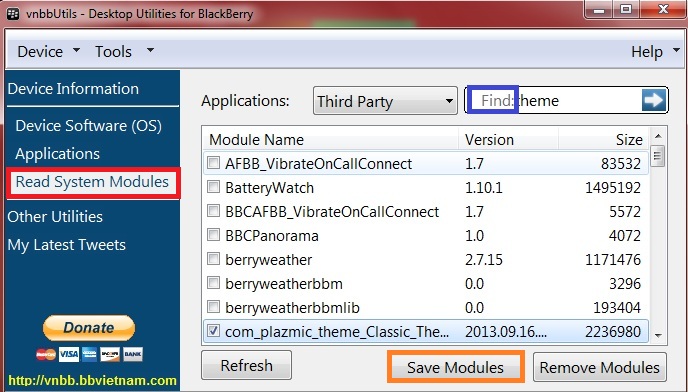Screen dimensions: 688x392
Task: Select the berryweatherbbm module name
Action: pyautogui.click(x=283, y=284)
